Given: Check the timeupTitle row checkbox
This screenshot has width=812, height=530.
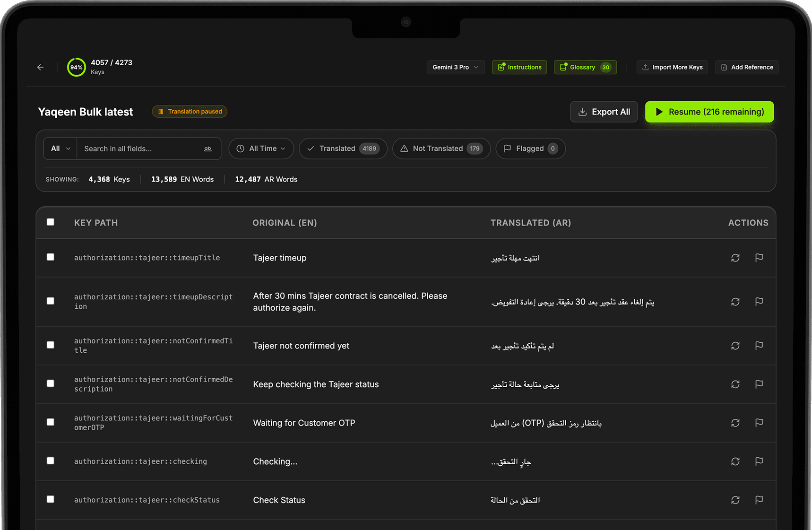Looking at the screenshot, I should [x=51, y=257].
